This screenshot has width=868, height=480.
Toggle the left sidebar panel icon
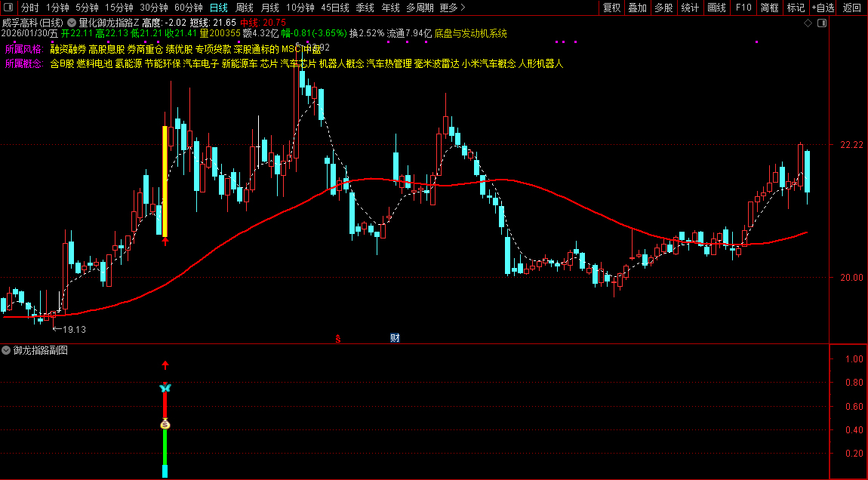click(x=8, y=8)
